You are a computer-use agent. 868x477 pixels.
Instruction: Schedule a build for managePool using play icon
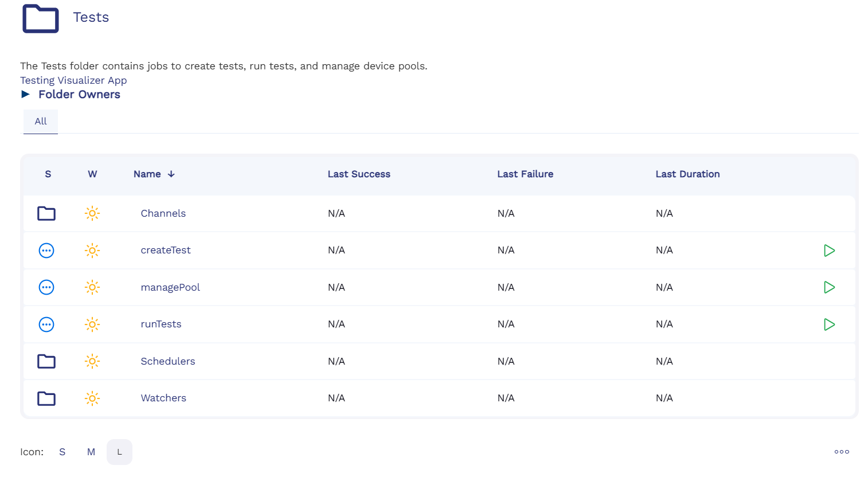(829, 287)
